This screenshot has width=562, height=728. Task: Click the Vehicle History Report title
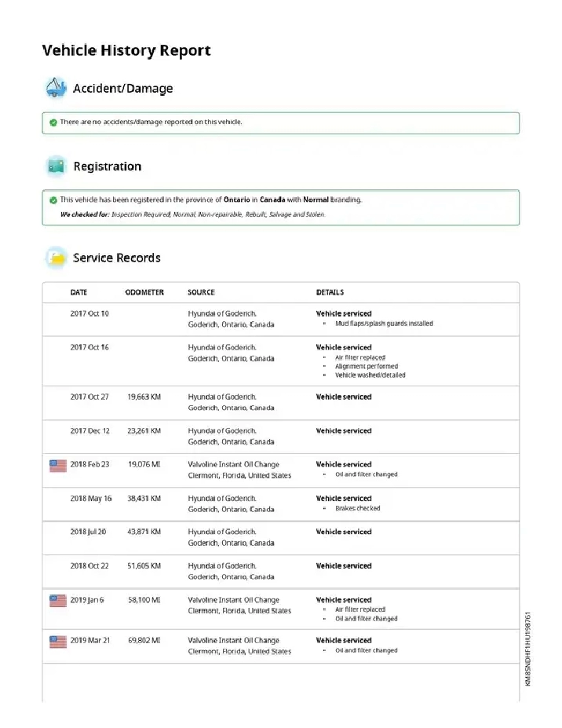126,51
